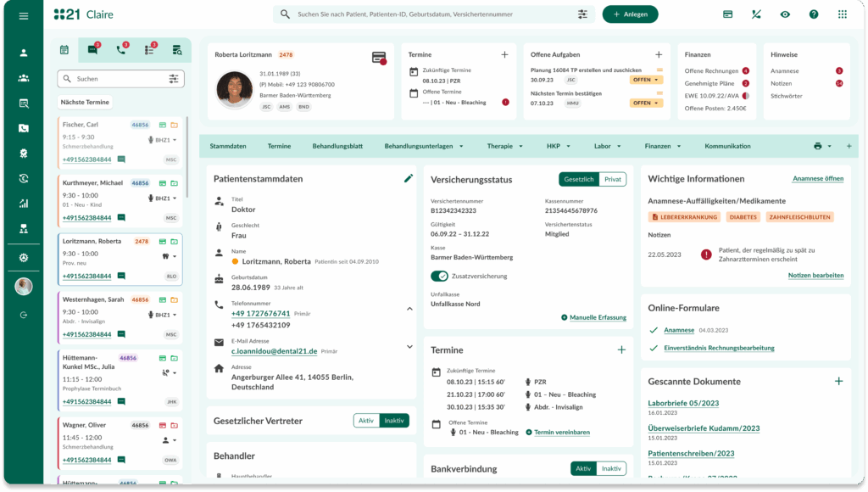The width and height of the screenshot is (868, 492).
Task: Open the Anamnese öffnen link
Action: [817, 179]
